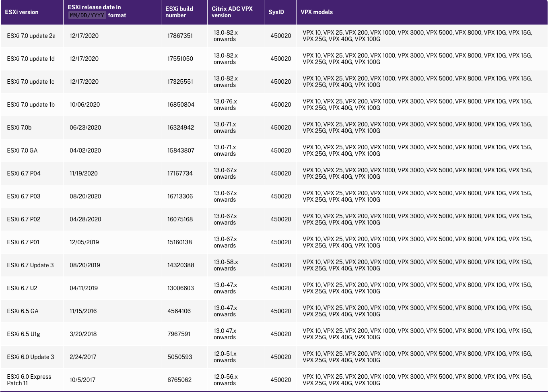Click build number 17551050
Image resolution: width=548 pixels, height=392 pixels.
point(180,59)
